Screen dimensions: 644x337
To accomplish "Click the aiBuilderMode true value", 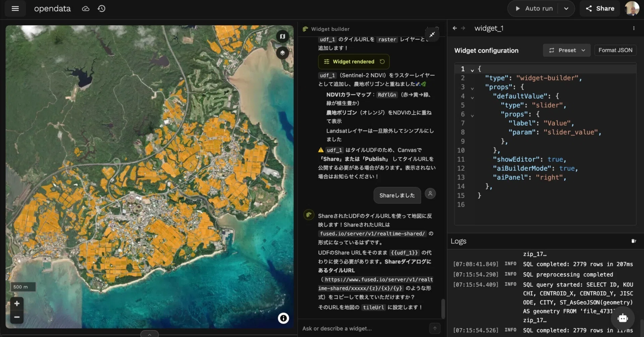I will pos(567,169).
